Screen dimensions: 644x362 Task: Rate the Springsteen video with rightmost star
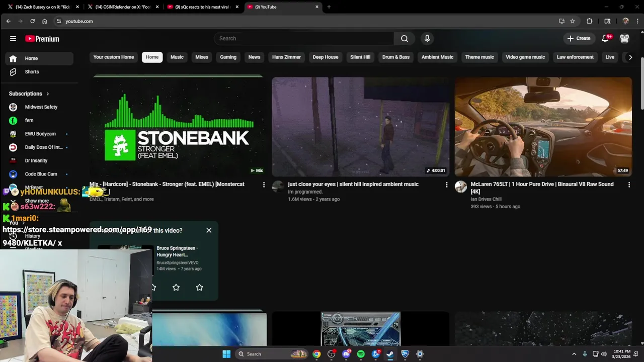pos(200,287)
